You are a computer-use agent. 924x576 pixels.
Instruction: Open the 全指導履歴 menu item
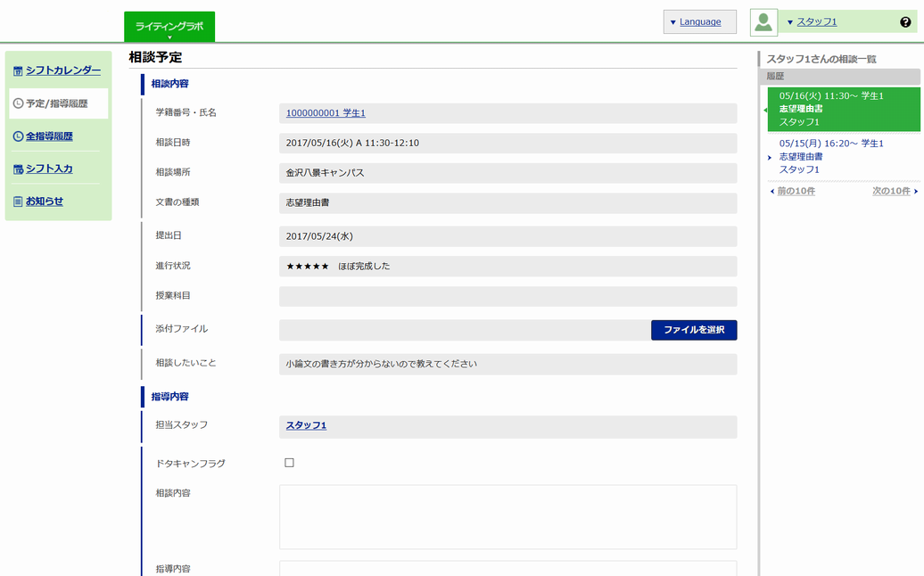(x=49, y=136)
